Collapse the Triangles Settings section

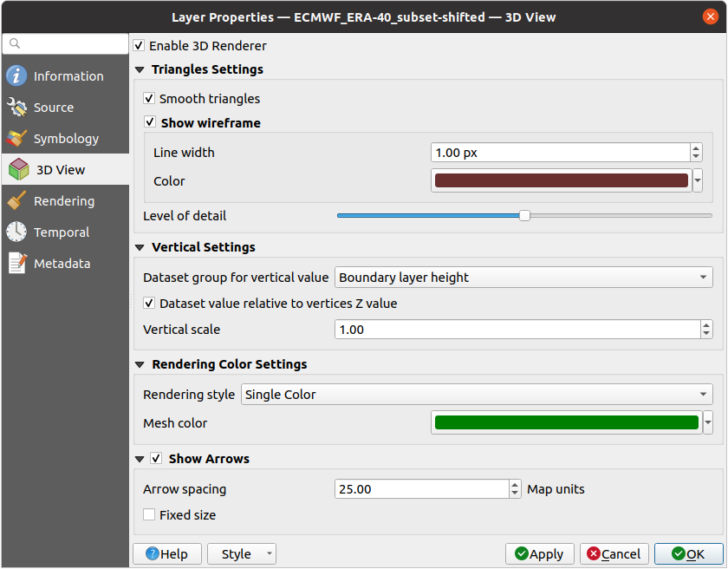click(x=140, y=69)
